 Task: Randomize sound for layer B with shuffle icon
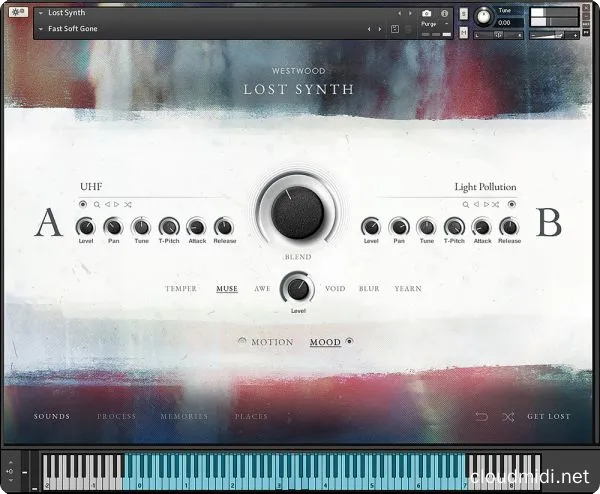(x=496, y=205)
